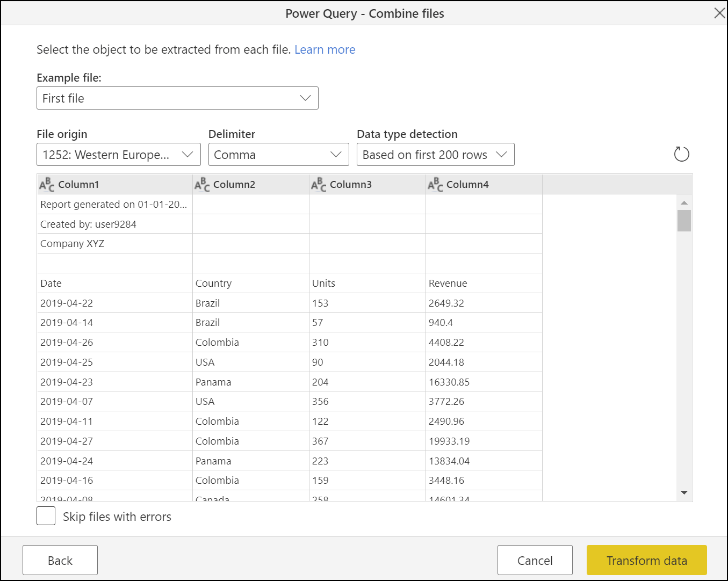
Task: Click the vertical scrollbar thumb
Action: point(683,221)
